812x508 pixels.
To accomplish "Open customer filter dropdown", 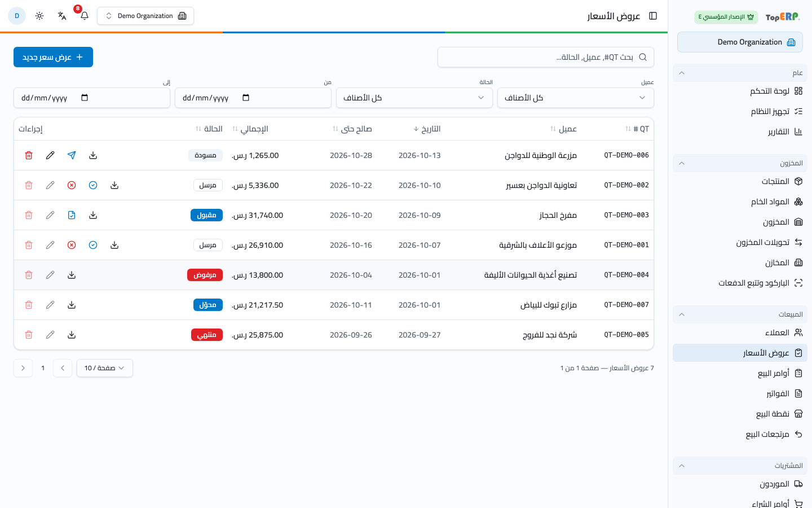I will click(x=576, y=98).
